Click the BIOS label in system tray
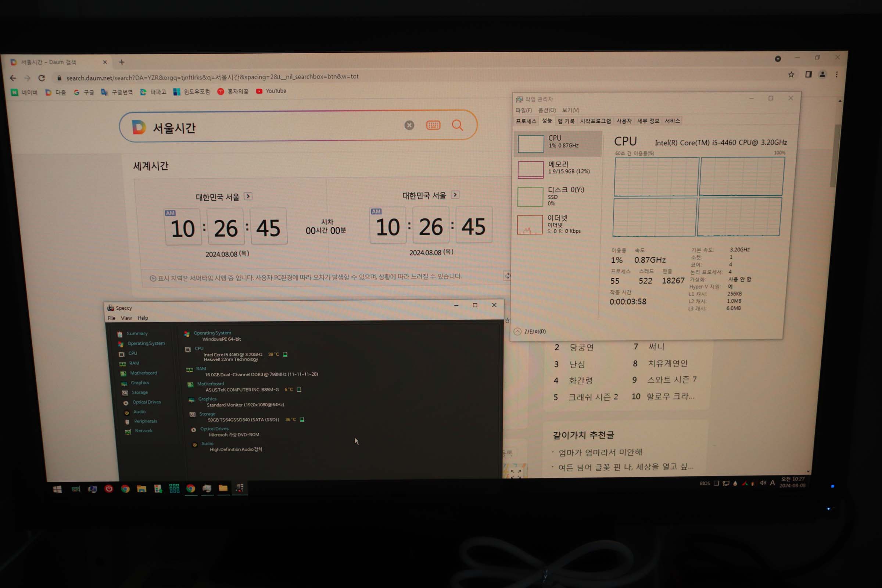The width and height of the screenshot is (882, 588). pyautogui.click(x=704, y=483)
